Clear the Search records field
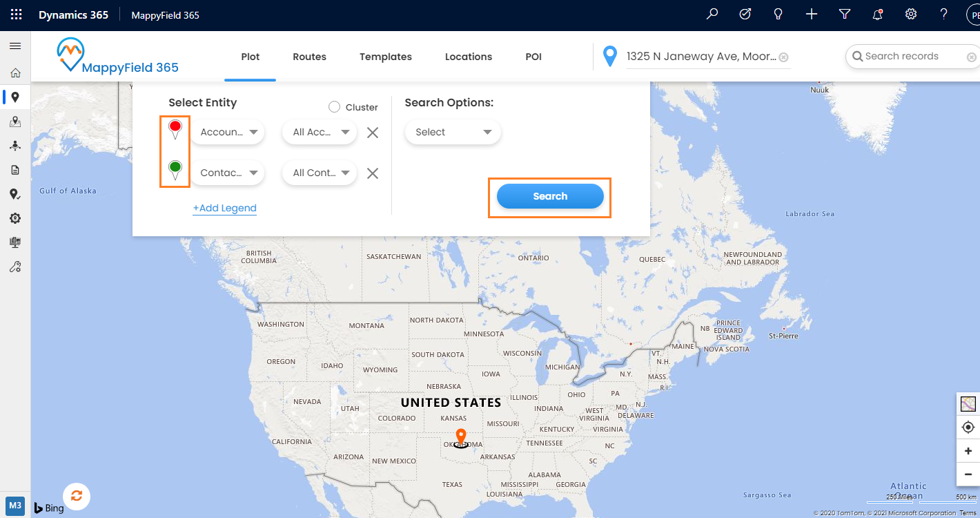The image size is (980, 518). coord(972,57)
